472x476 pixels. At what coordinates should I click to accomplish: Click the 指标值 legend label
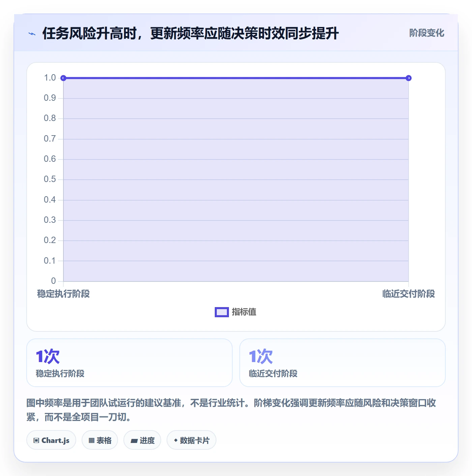coord(244,312)
